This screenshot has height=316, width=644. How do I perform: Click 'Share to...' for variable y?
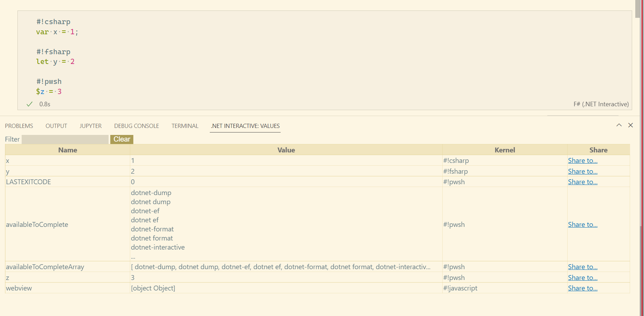[x=583, y=171]
